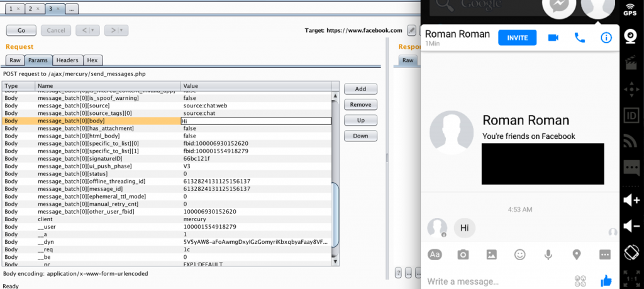Move parameter up with the Up button
644x289 pixels.
click(x=360, y=120)
